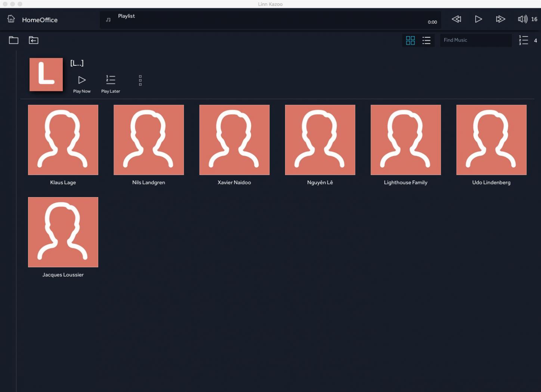
Task: Open Klaus Lage artist tile
Action: (x=63, y=140)
